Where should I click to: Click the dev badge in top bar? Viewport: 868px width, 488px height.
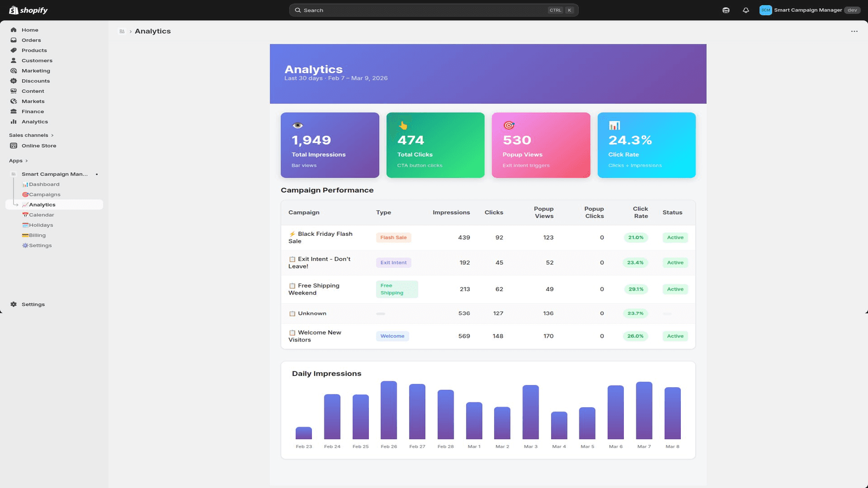852,10
